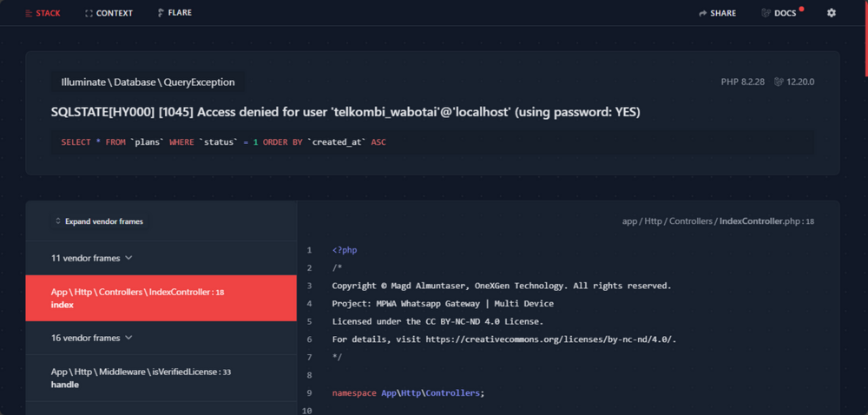The width and height of the screenshot is (868, 415).
Task: Toggle Expand vendor frames button
Action: [99, 221]
